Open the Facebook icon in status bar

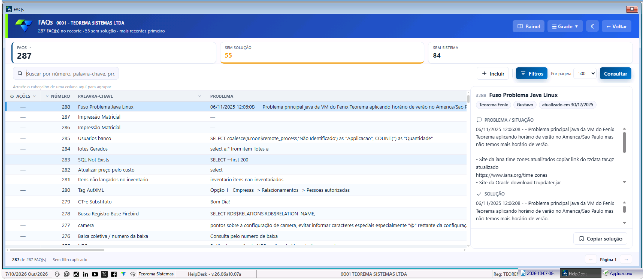[113, 274]
